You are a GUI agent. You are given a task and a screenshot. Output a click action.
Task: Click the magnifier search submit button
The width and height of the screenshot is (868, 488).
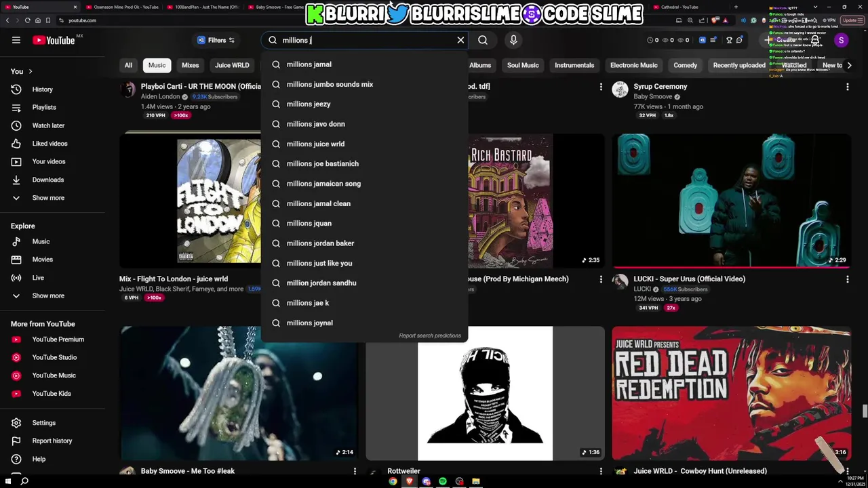pos(483,40)
